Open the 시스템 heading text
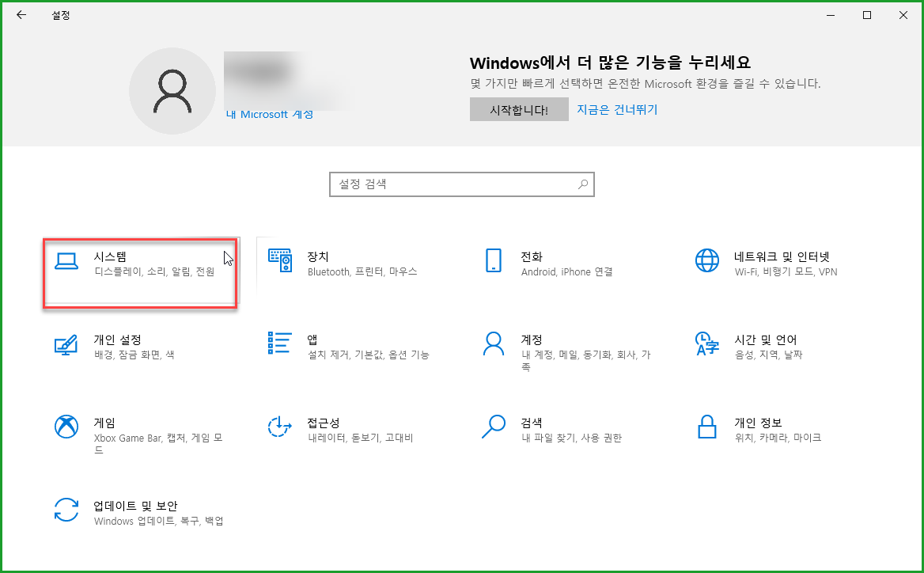Viewport: 924px width, 573px height. tap(110, 256)
